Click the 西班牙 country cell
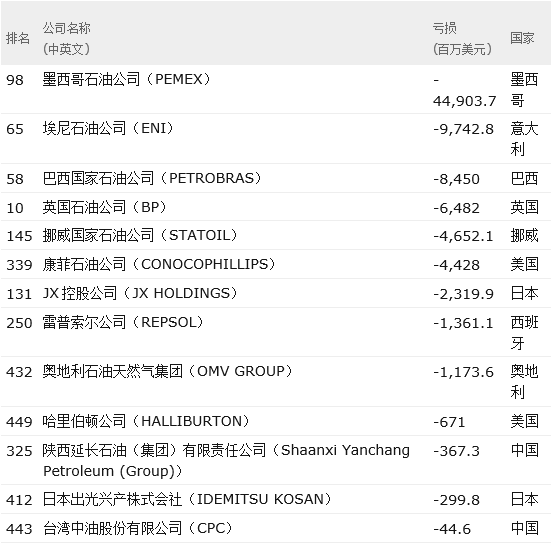Image resolution: width=552 pixels, height=559 pixels. [x=524, y=333]
